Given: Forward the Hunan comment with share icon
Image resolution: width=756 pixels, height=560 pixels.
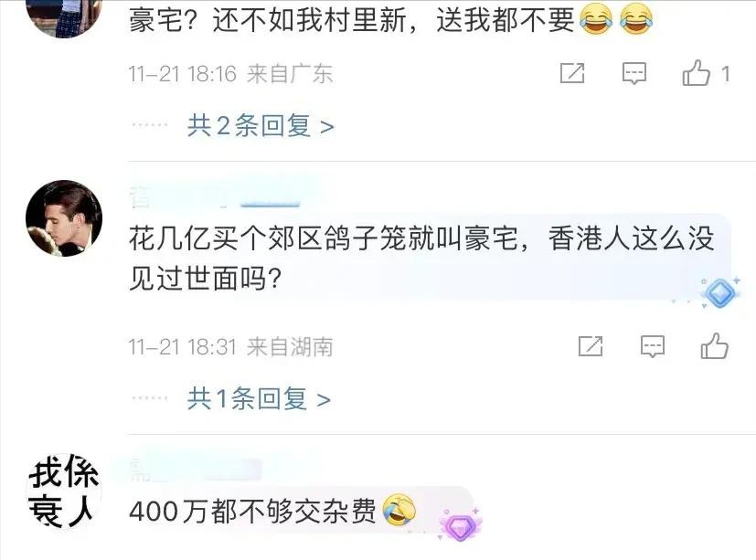Looking at the screenshot, I should click(x=591, y=346).
